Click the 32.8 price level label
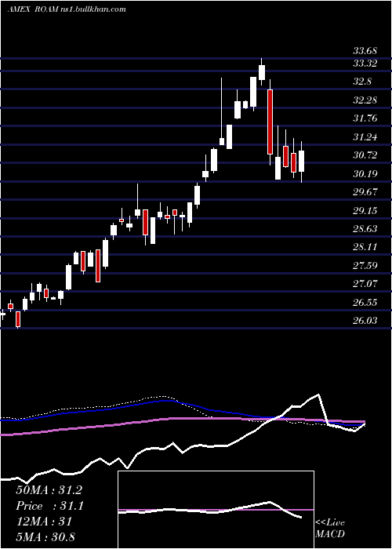The height and width of the screenshot is (549, 392). (x=362, y=82)
